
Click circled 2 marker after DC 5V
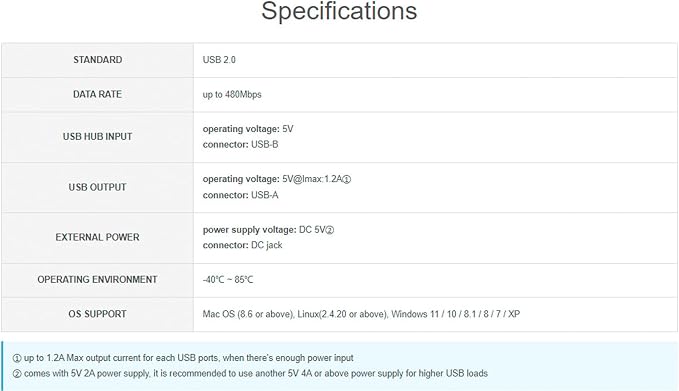(x=330, y=230)
